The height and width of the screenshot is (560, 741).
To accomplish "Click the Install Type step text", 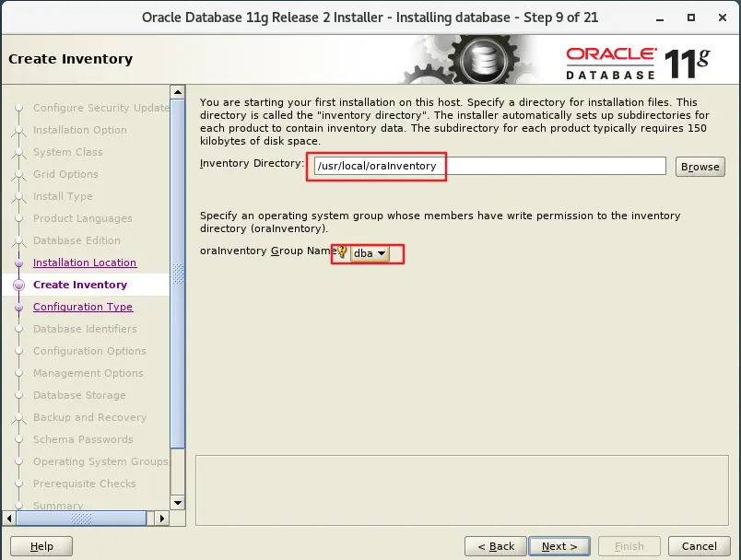I will (63, 196).
